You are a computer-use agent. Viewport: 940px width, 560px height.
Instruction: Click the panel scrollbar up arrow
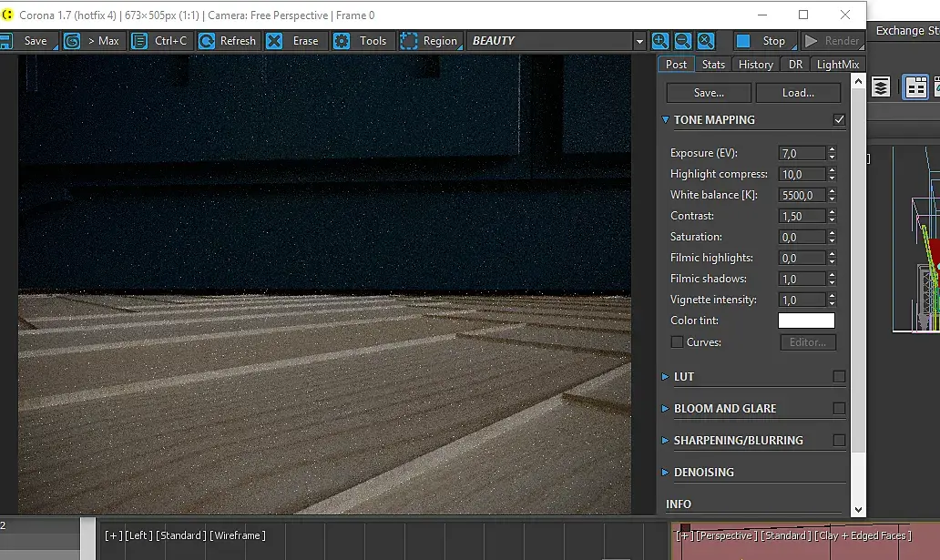tap(858, 81)
